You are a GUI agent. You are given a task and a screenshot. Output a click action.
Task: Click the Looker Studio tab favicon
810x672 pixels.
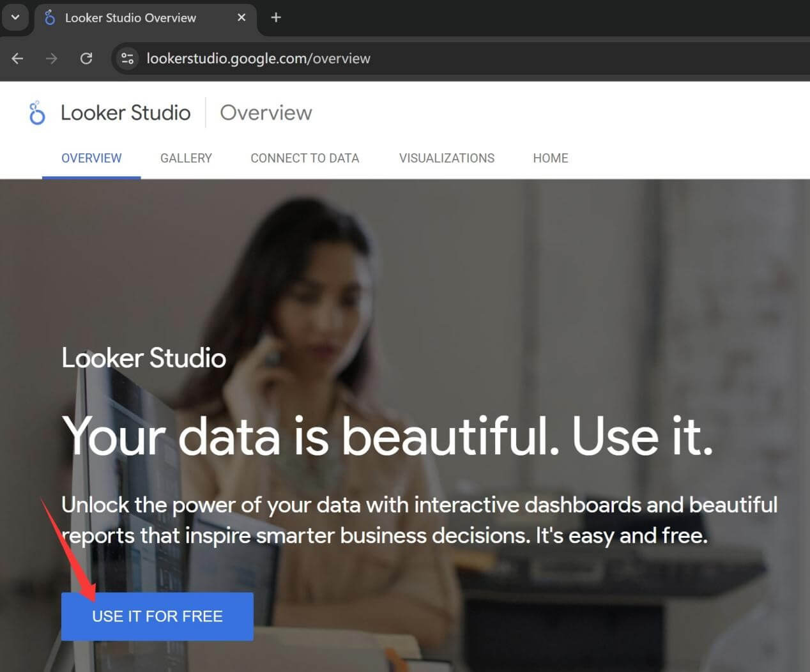50,18
